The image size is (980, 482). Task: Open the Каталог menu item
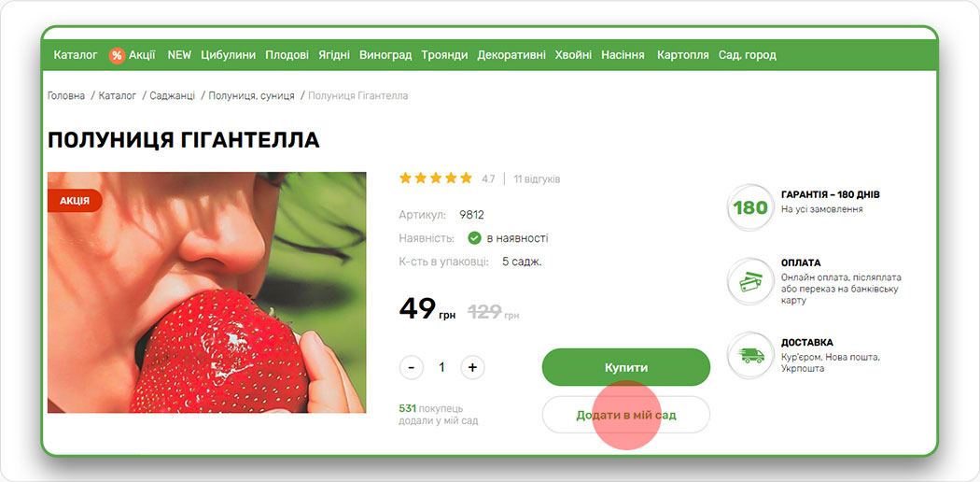pyautogui.click(x=76, y=55)
